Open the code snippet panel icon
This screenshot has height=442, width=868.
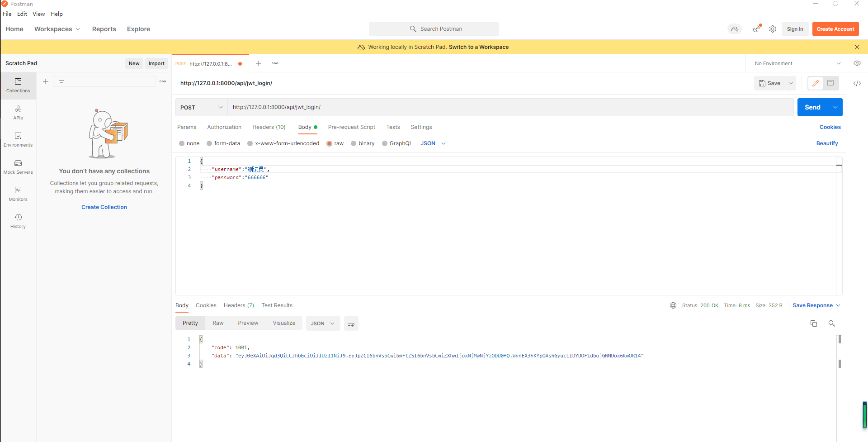857,83
